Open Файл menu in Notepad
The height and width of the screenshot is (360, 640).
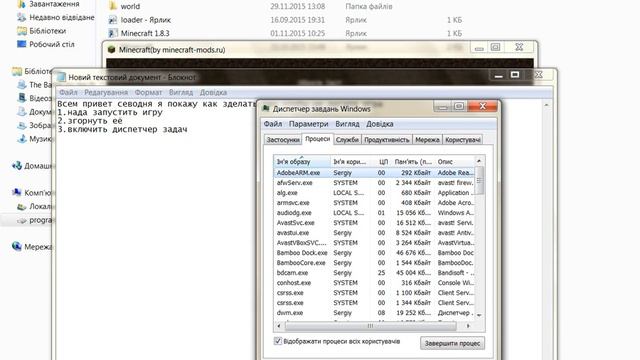coord(68,93)
